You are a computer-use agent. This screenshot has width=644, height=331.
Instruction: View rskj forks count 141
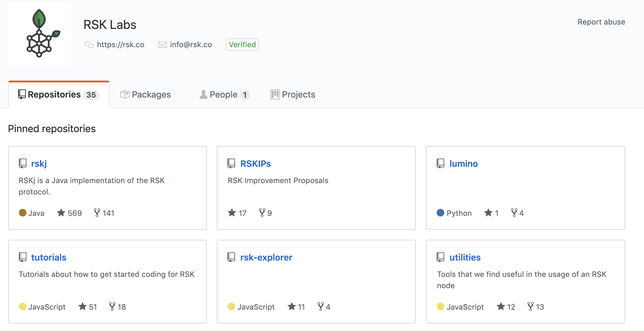click(104, 213)
